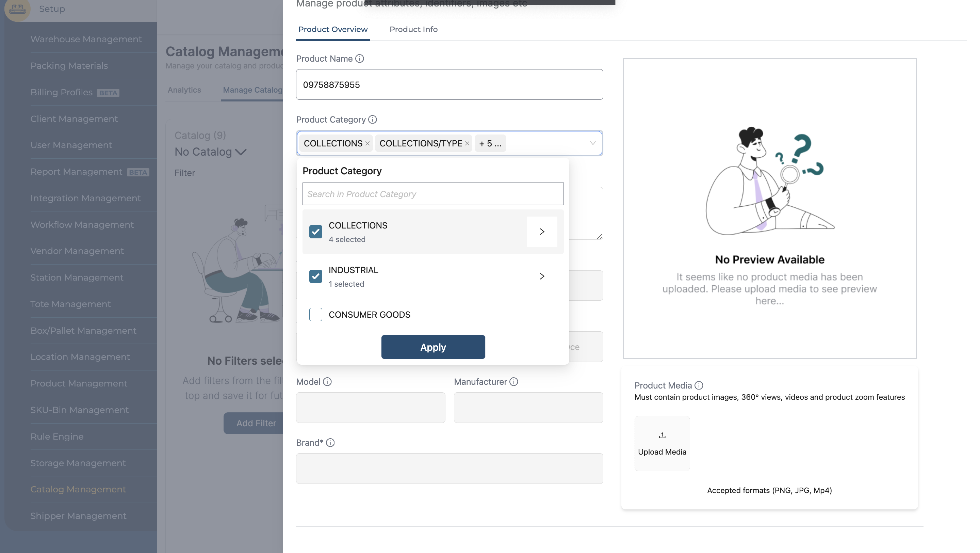980x553 pixels.
Task: Click the Upload Media icon tile
Action: (662, 443)
